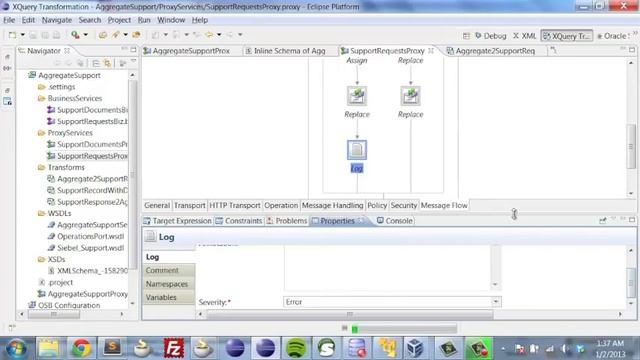Click Link with Editor icon in Navigator
The width and height of the screenshot is (640, 360).
107,63
